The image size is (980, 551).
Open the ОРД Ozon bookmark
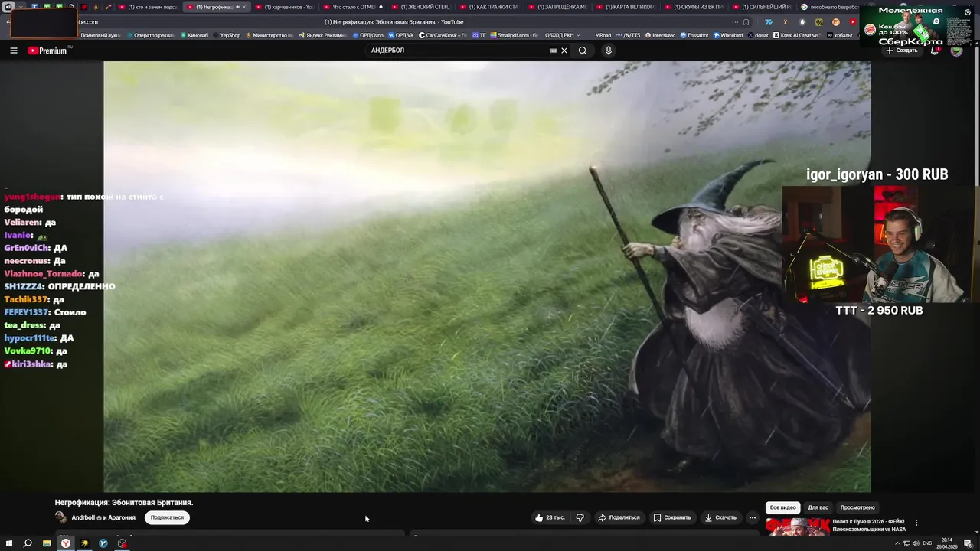(x=367, y=35)
